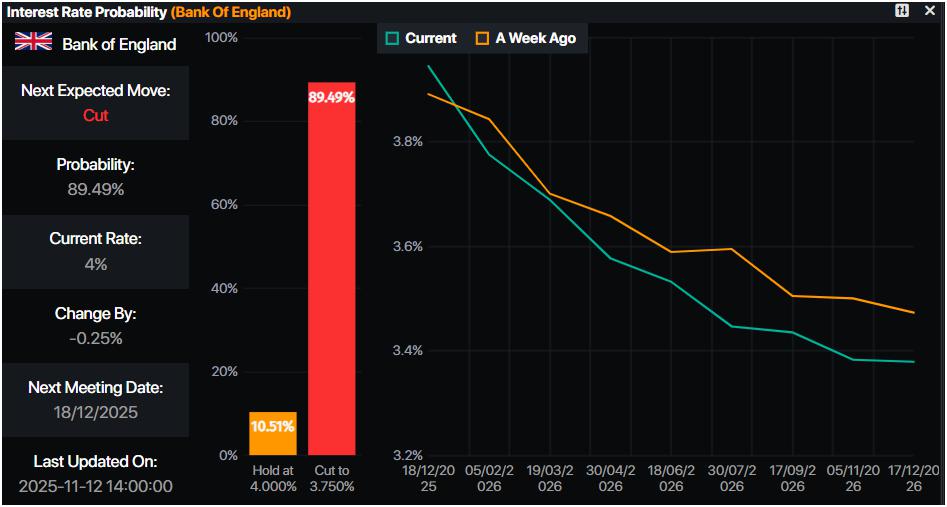This screenshot has height=507, width=947.
Task: Click the 3.4% y-axis label on line chart
Action: (x=408, y=351)
